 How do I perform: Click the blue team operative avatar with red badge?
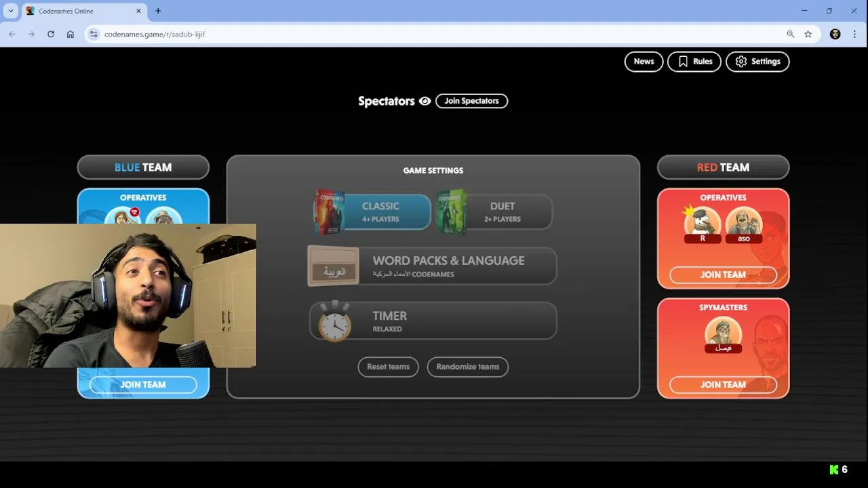(123, 217)
